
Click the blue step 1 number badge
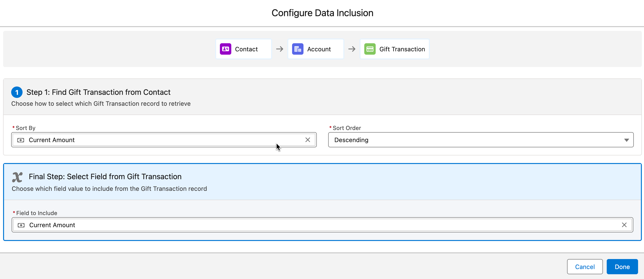click(17, 92)
